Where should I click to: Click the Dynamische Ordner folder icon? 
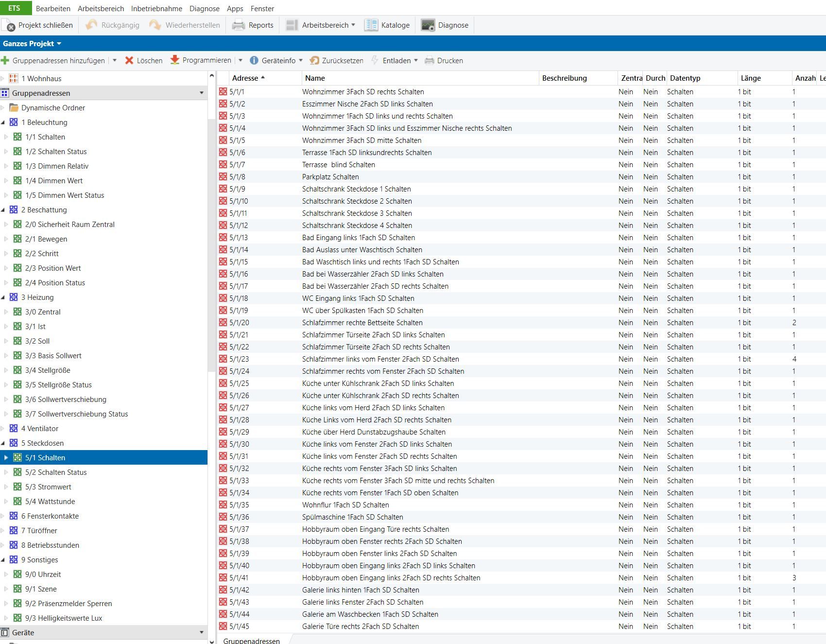tap(14, 107)
